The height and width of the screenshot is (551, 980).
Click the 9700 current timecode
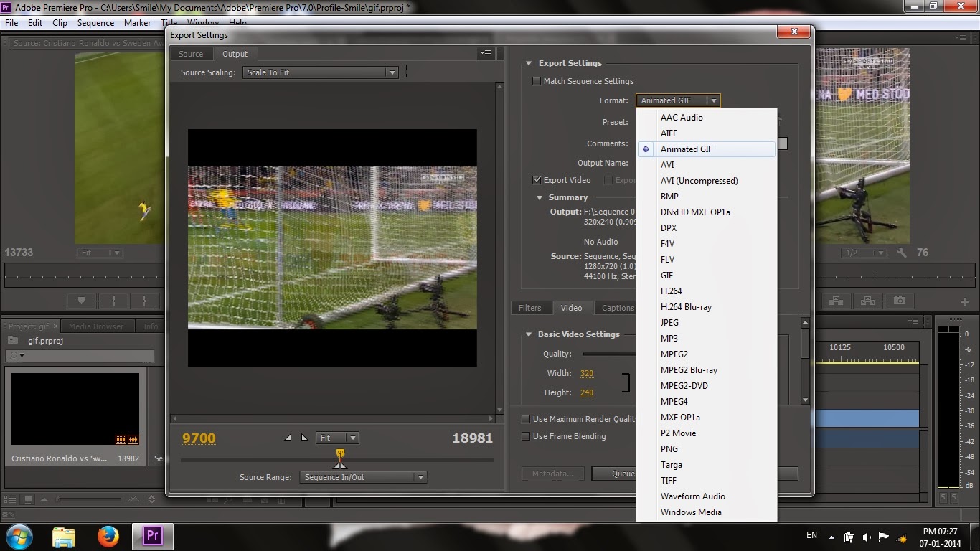coord(199,438)
